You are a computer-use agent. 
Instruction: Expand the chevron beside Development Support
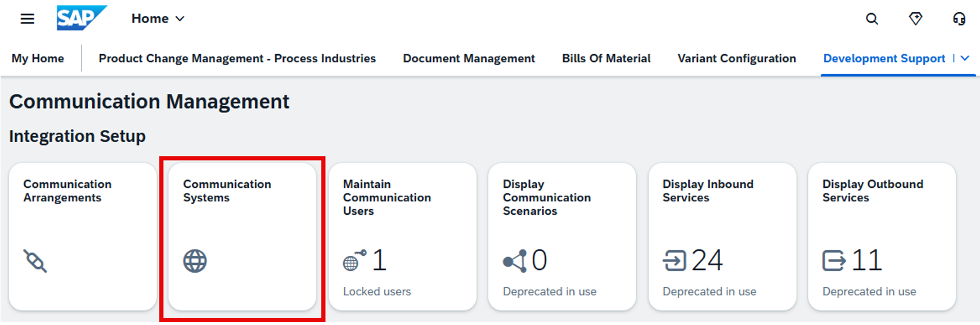(x=965, y=58)
